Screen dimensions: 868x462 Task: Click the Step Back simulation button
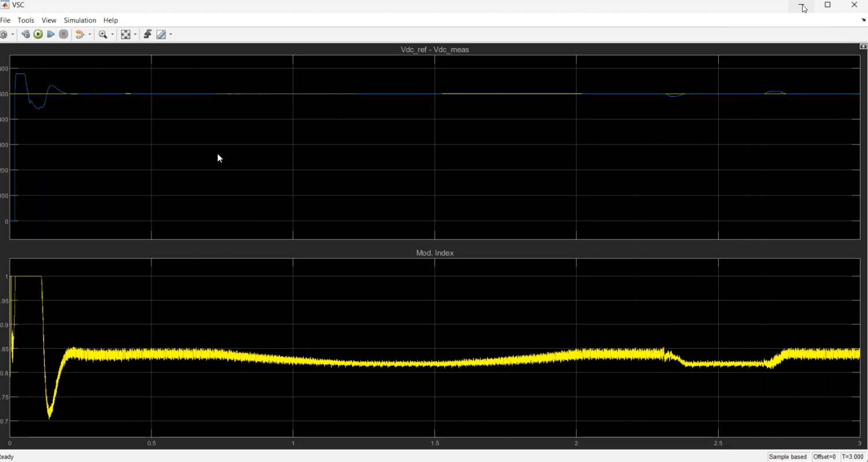click(25, 35)
